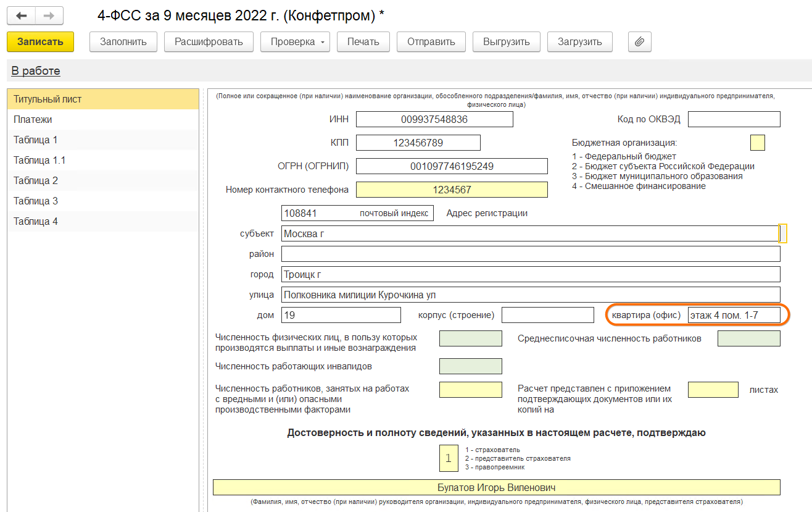Viewport: 812px width, 512px height.
Task: Click the Заполнить button
Action: click(x=123, y=42)
